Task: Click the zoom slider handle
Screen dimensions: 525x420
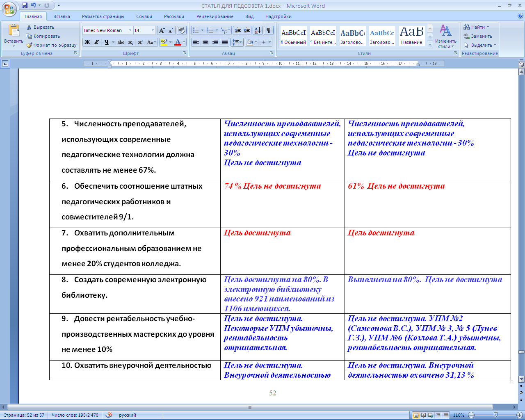Action: coord(495,415)
